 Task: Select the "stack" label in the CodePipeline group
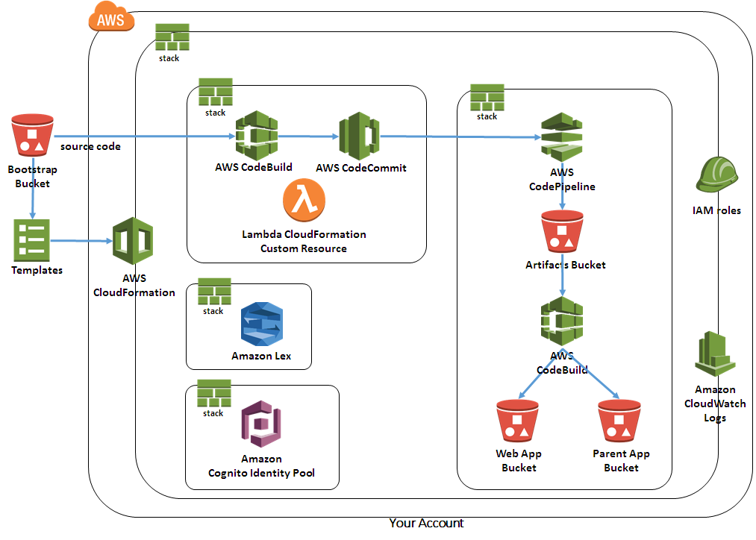(487, 116)
